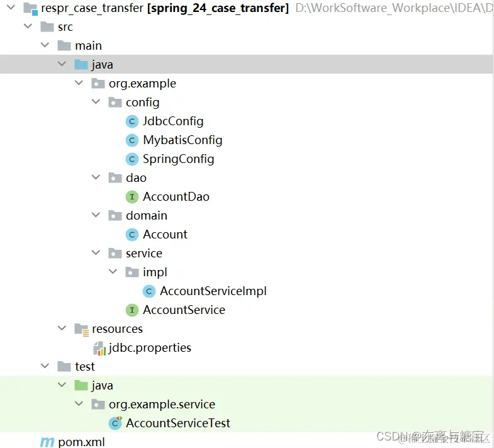
Task: Collapse the main folder chevron
Action: click(45, 45)
